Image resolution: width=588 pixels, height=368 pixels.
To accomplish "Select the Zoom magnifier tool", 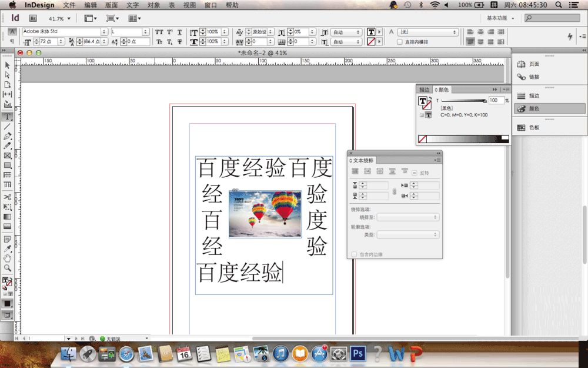I will (x=7, y=268).
